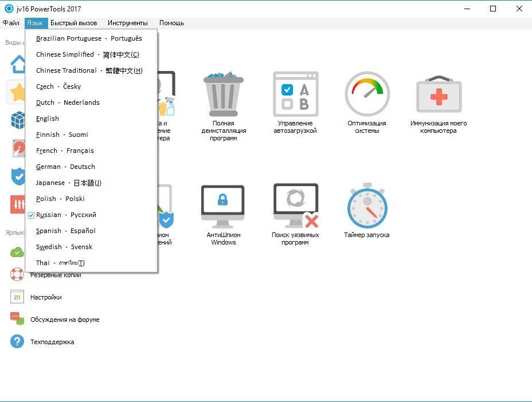Viewport: 532px width, 402px height.
Task: Pick Japanese from the language menu
Action: point(91,183)
